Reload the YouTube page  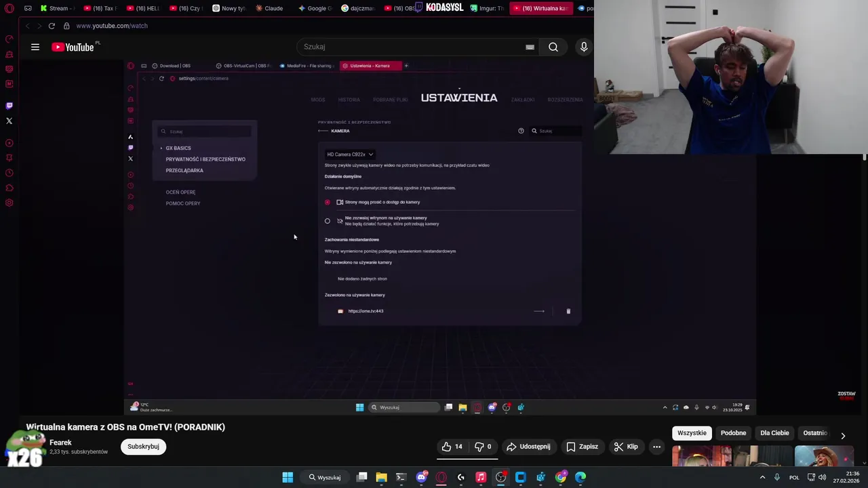52,26
